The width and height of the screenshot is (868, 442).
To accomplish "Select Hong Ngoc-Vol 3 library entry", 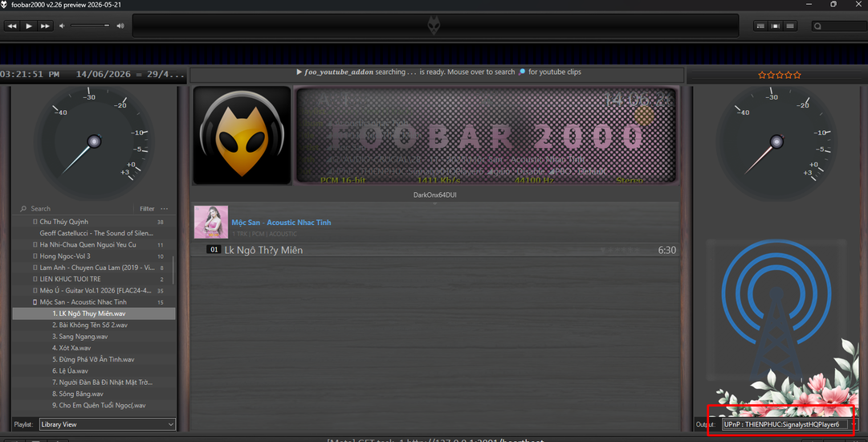I will click(x=65, y=256).
